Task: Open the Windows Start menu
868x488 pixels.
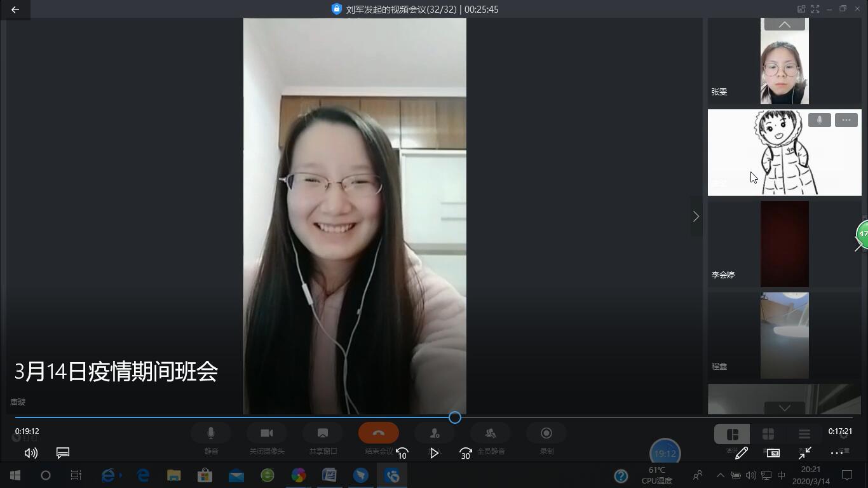Action: [15, 475]
